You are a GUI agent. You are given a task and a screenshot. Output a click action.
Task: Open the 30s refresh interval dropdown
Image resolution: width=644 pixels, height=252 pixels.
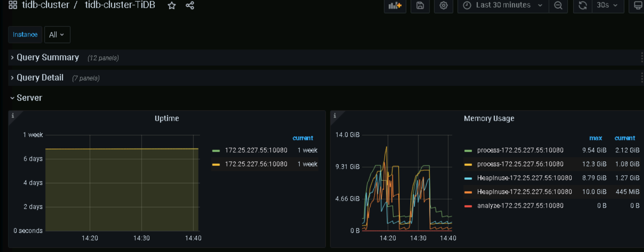click(607, 6)
